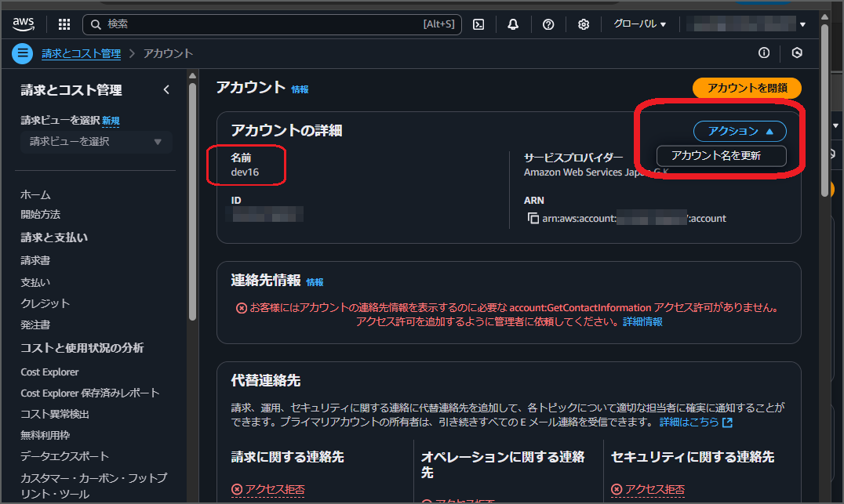Go to ホーム in sidebar
Viewport: 844px width, 504px height.
pyautogui.click(x=35, y=194)
